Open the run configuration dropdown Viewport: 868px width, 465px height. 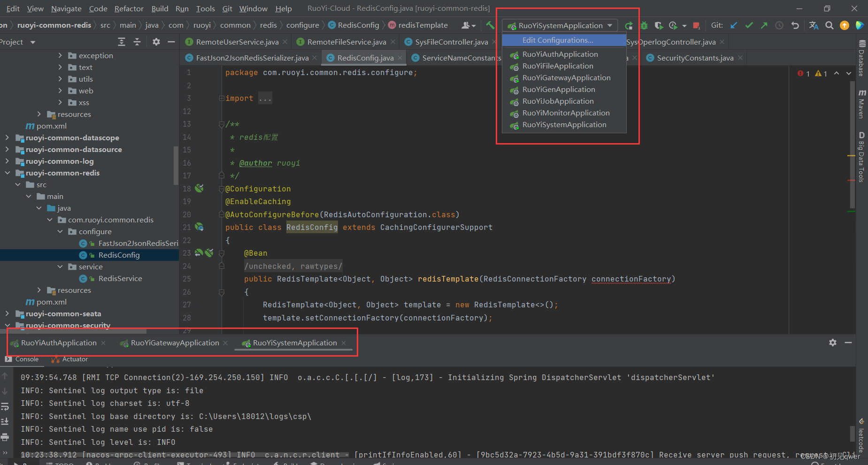[x=560, y=25]
